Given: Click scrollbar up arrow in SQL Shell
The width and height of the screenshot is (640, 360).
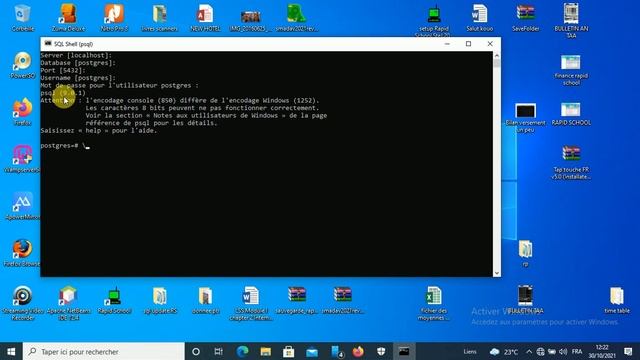Looking at the screenshot, I should coord(497,56).
